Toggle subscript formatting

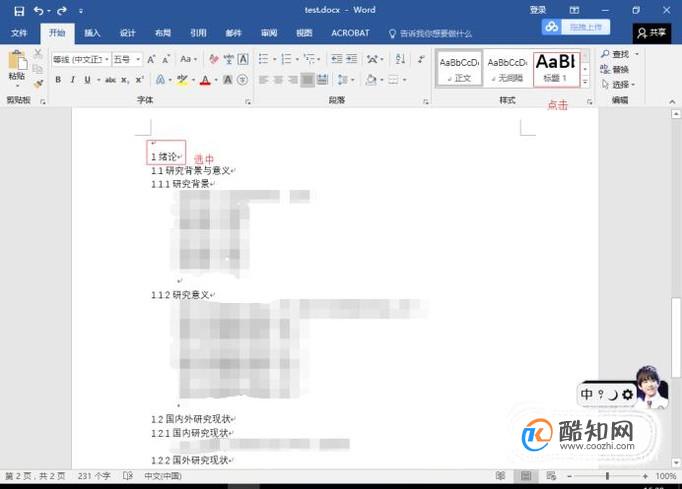(x=125, y=80)
